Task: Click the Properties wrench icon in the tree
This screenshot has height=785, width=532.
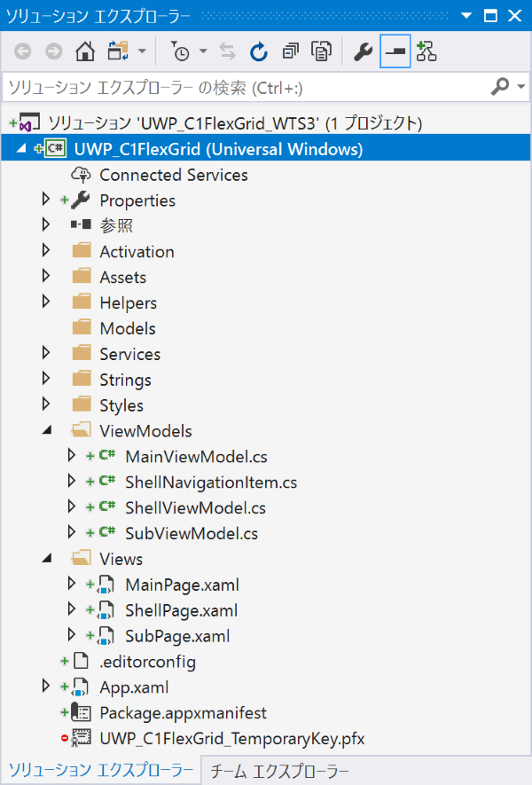Action: click(81, 200)
